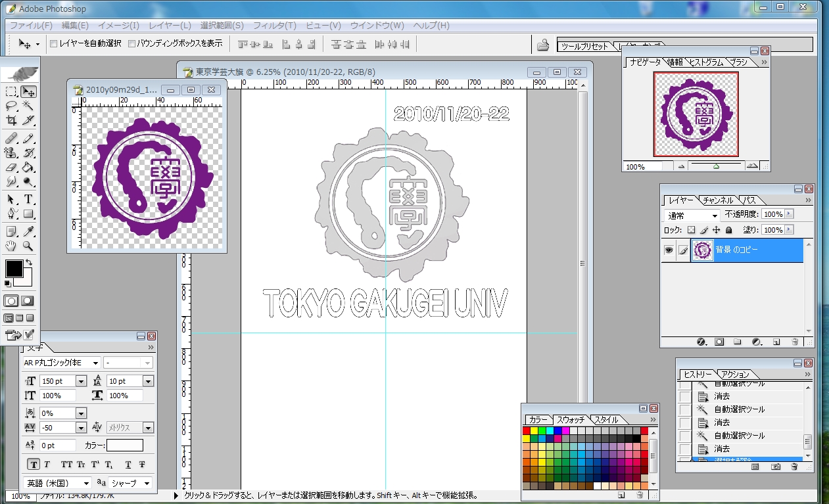Select the Magic Wand tool
The height and width of the screenshot is (504, 829).
[28, 106]
